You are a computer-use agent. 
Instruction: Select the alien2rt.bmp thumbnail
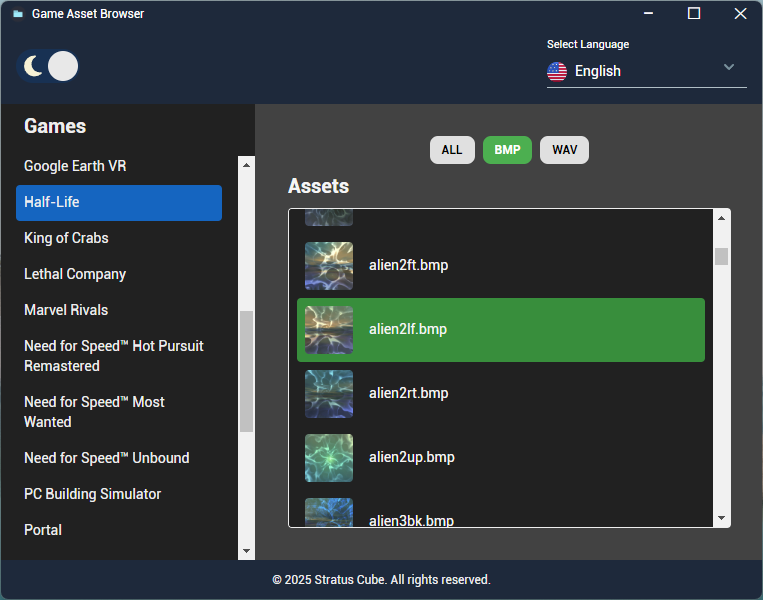click(x=329, y=394)
